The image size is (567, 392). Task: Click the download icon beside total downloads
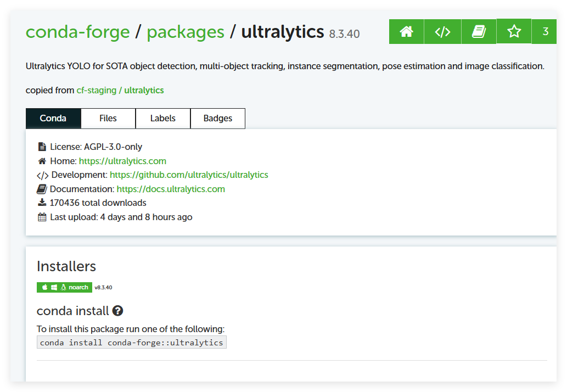[42, 203]
